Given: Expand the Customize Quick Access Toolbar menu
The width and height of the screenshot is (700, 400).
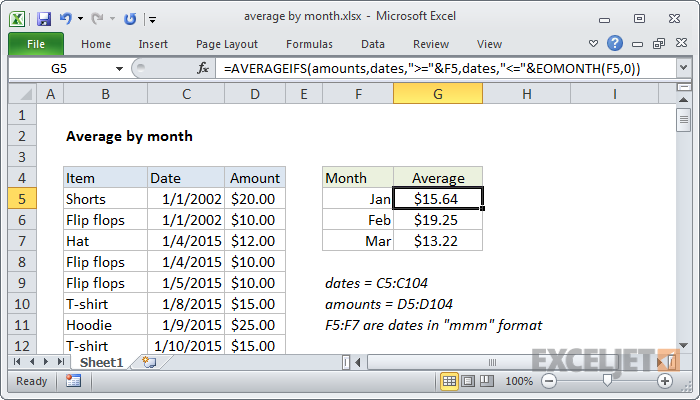Looking at the screenshot, I should click(x=151, y=18).
